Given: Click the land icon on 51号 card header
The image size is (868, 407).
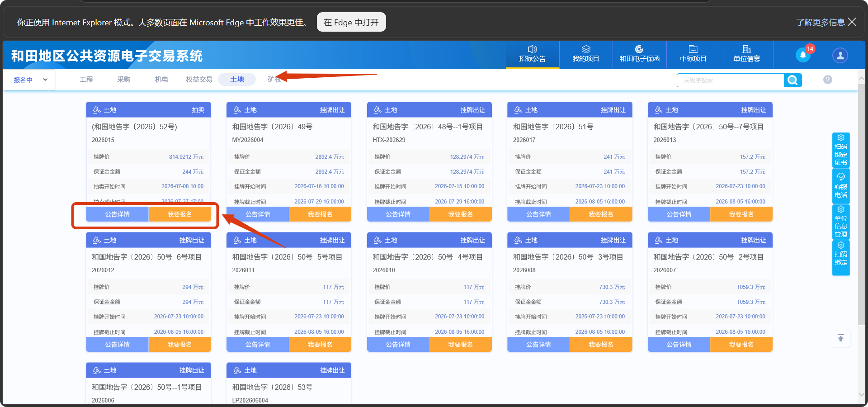Looking at the screenshot, I should pos(518,110).
